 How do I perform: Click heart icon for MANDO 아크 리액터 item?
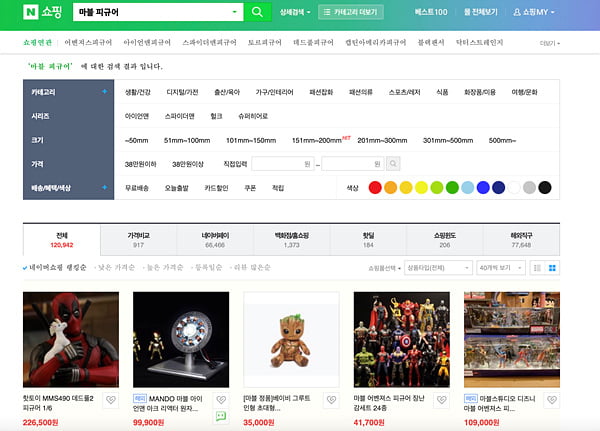[x=221, y=400]
